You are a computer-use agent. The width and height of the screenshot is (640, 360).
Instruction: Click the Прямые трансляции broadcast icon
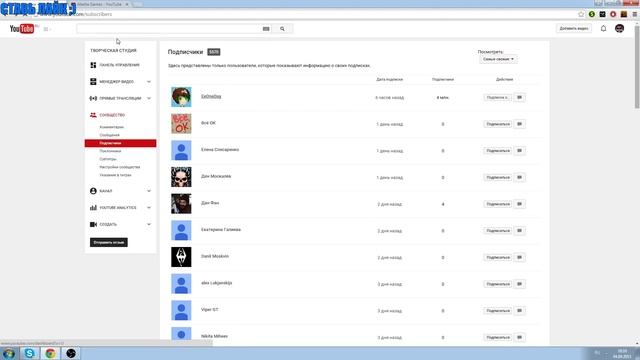[x=93, y=98]
